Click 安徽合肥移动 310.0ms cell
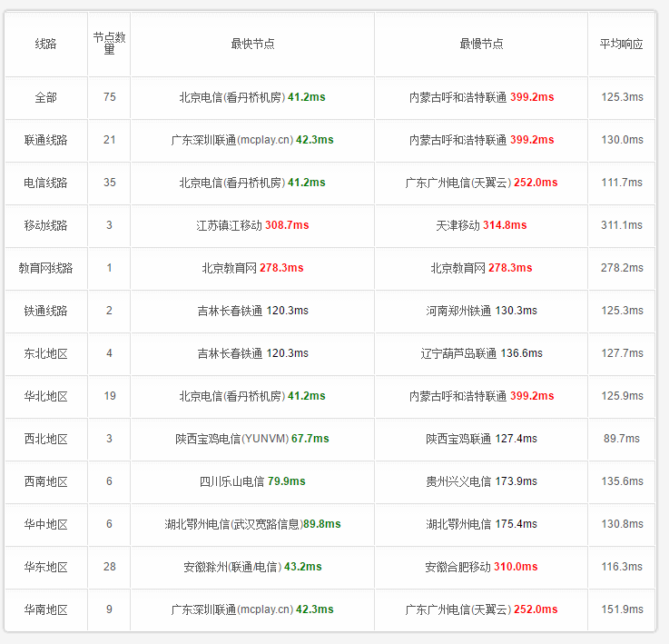Screen dimensions: 669x644 [481, 567]
